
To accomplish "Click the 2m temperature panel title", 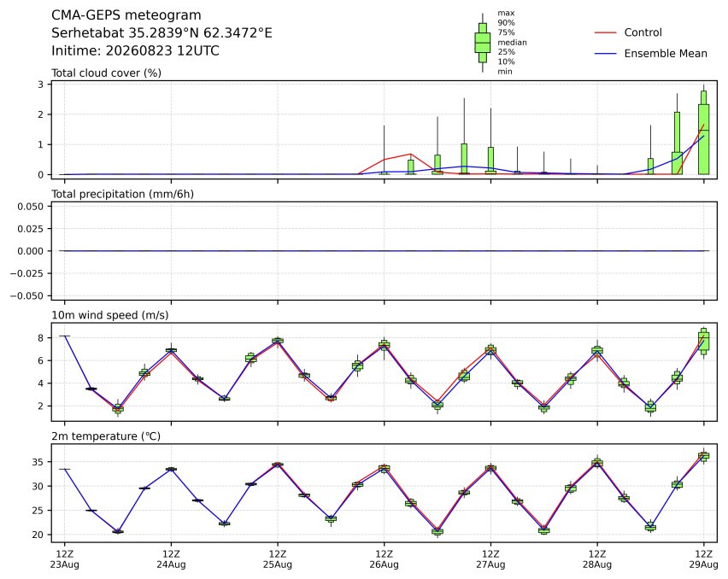I will 106,436.
